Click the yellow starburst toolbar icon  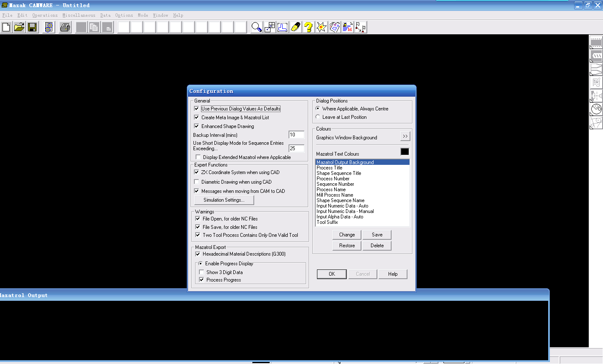(x=321, y=28)
